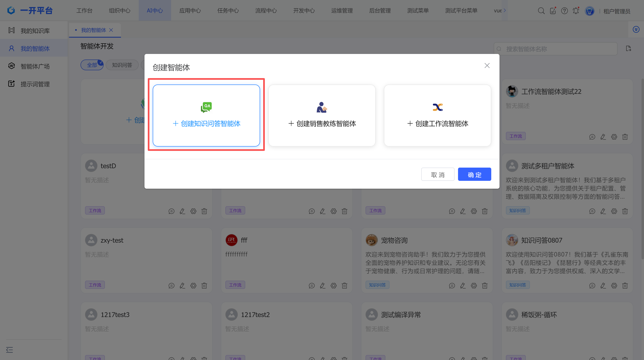Open 智能体广场 in the sidebar
The image size is (644, 360).
(x=35, y=66)
